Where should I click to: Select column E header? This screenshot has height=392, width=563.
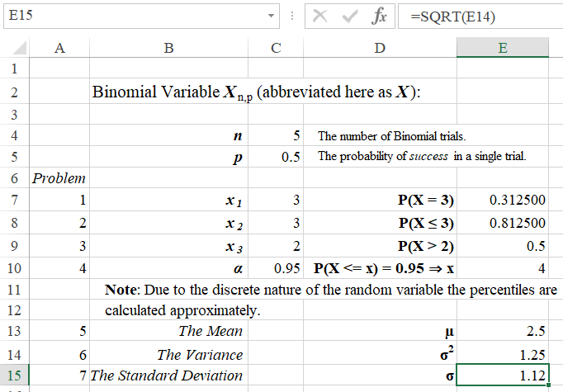502,49
